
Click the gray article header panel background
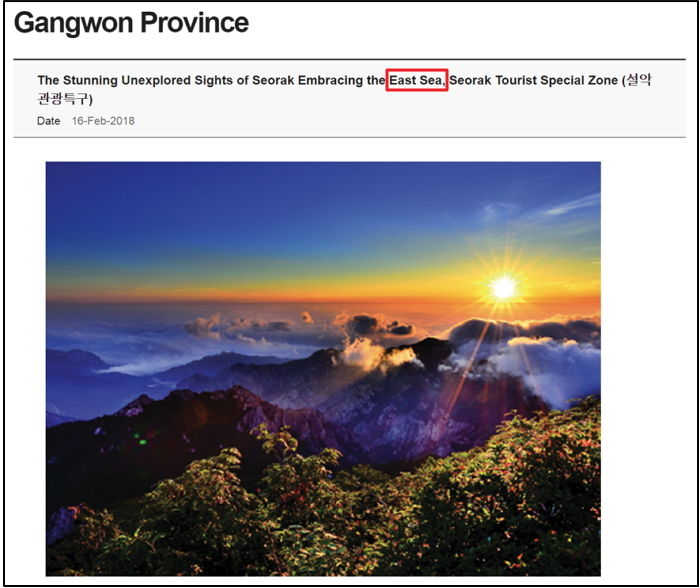350,98
